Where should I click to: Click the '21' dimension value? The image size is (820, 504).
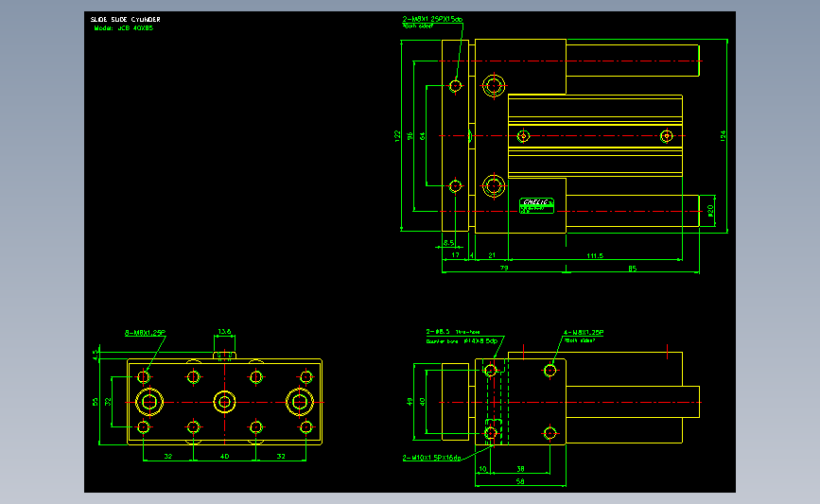coord(492,255)
